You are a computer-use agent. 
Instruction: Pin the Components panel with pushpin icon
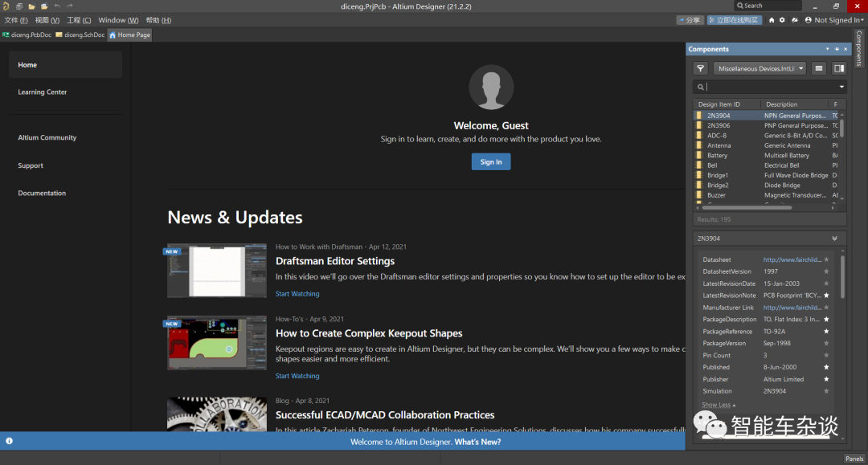tap(837, 49)
